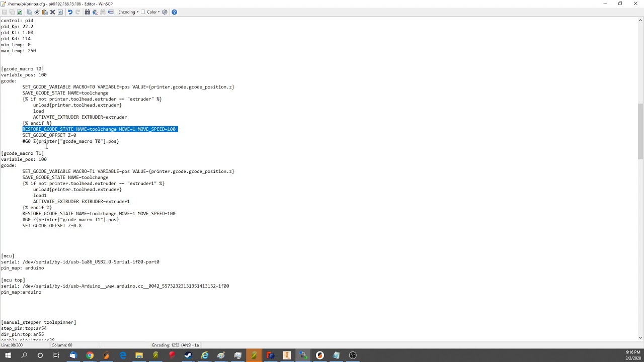Click the scrollbar up arrow
Screen dimensions: 644x362
pos(640,20)
